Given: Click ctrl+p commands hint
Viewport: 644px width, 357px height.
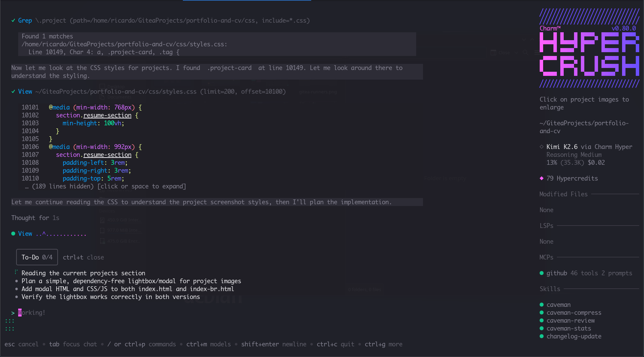Looking at the screenshot, I should [150, 344].
